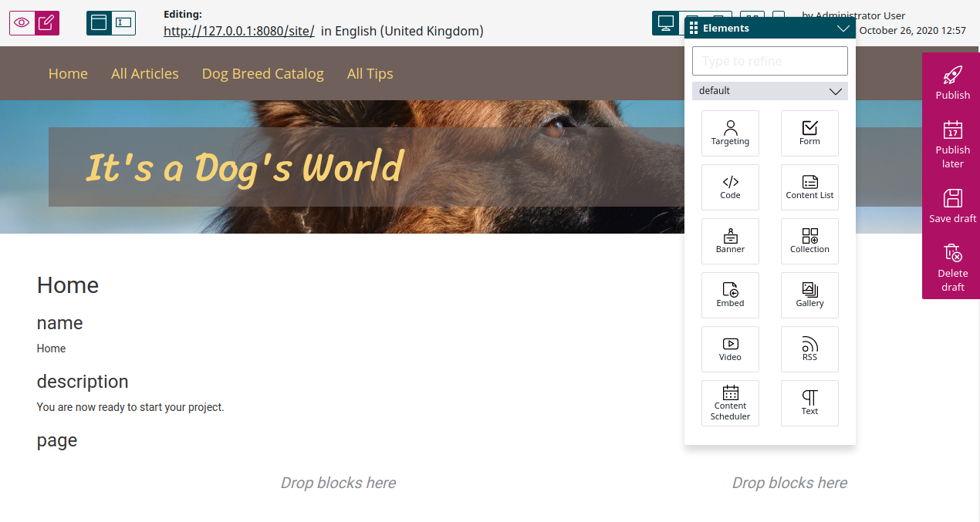Image resolution: width=980 pixels, height=522 pixels.
Task: Select the desktop screen preview icon
Action: (x=665, y=23)
